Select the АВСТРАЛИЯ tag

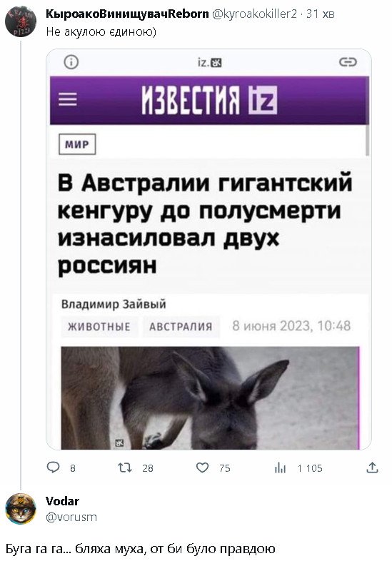[x=181, y=327]
